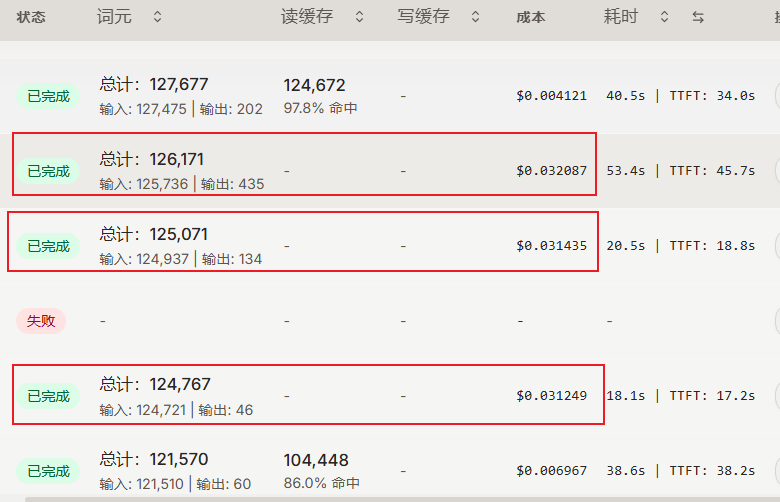780x502 pixels.
Task: Sort by 写缓存 column arrows
Action: pos(475,17)
